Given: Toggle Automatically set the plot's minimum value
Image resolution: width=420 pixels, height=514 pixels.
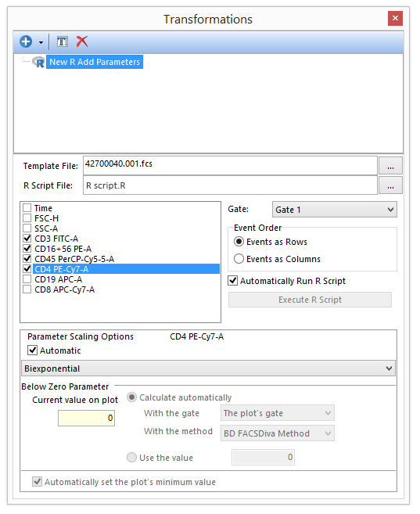Looking at the screenshot, I should (x=37, y=482).
